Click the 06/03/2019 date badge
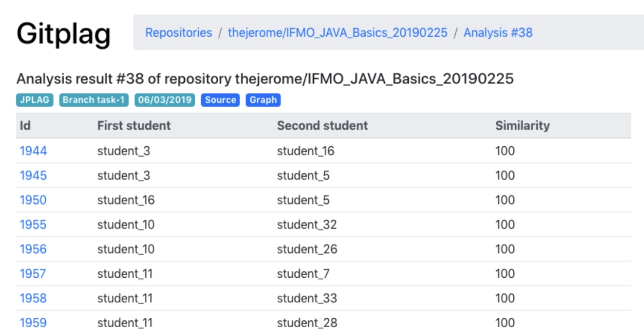This screenshot has width=644, height=336. [x=165, y=100]
